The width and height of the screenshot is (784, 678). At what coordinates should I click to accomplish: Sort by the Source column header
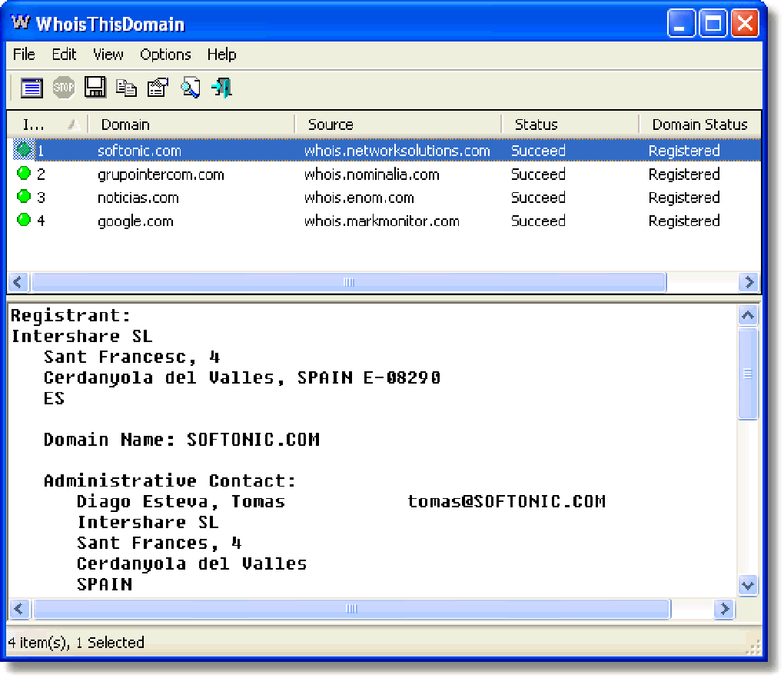398,124
